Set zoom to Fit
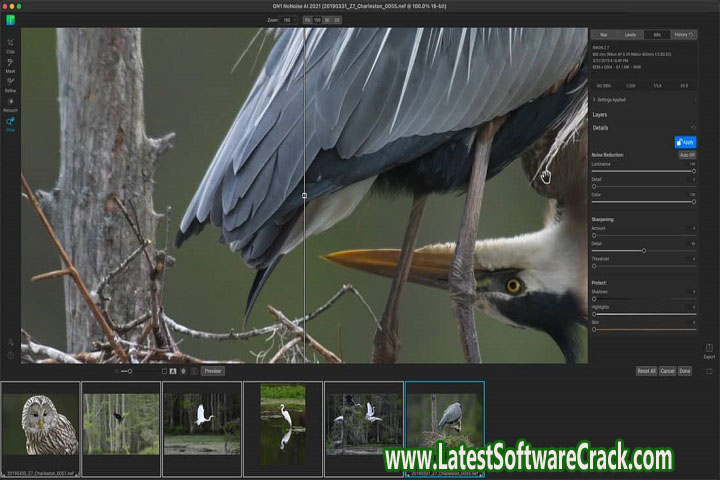 307,20
